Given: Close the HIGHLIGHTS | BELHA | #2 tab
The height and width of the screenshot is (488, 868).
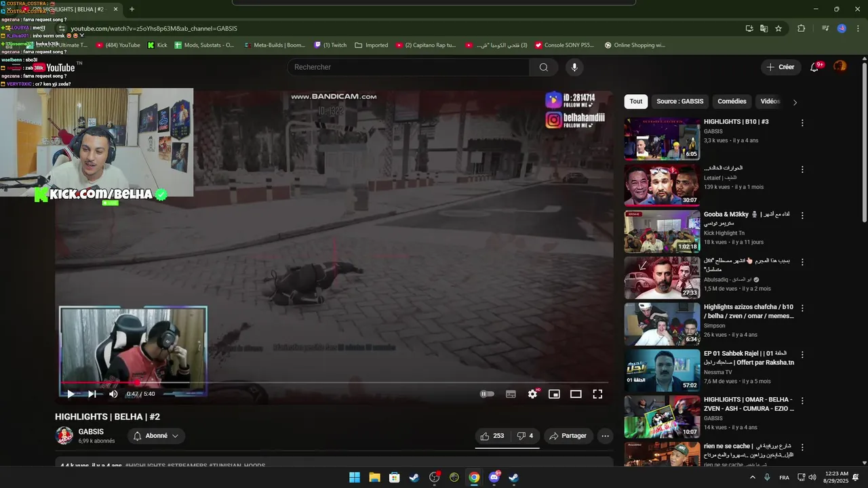Looking at the screenshot, I should [115, 9].
